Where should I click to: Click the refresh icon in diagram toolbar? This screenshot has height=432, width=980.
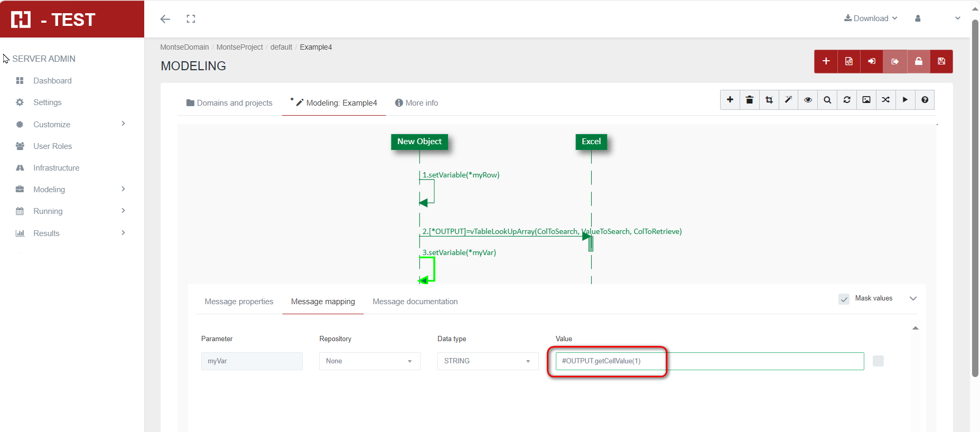[x=847, y=100]
